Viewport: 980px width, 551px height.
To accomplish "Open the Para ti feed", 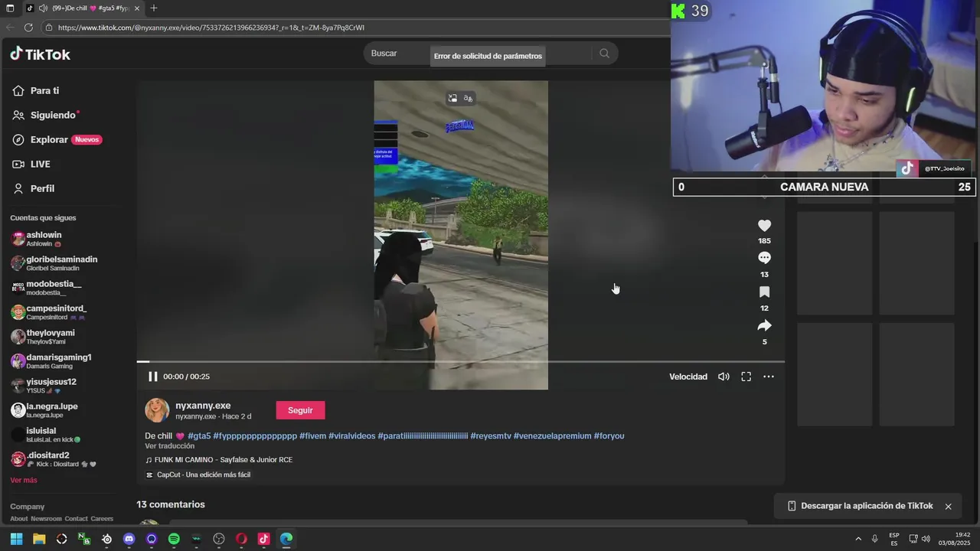I will (36, 90).
